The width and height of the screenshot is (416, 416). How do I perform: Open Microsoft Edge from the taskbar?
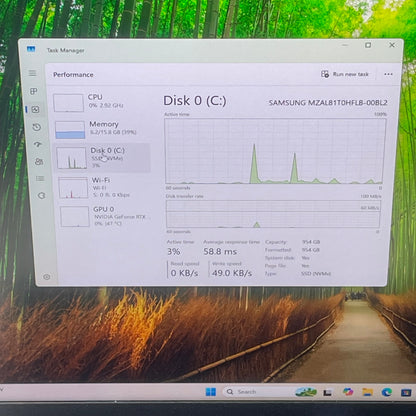coord(387,392)
